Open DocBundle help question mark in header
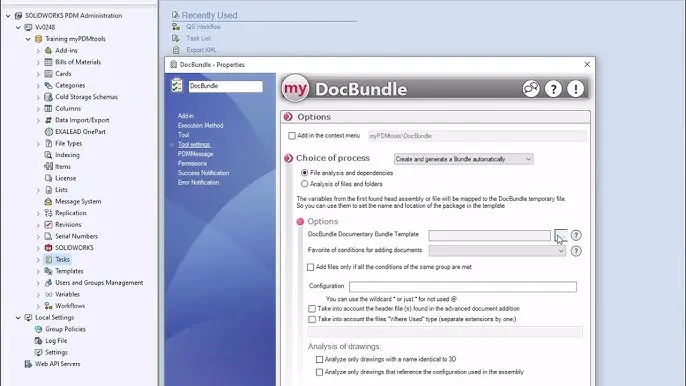 (553, 89)
